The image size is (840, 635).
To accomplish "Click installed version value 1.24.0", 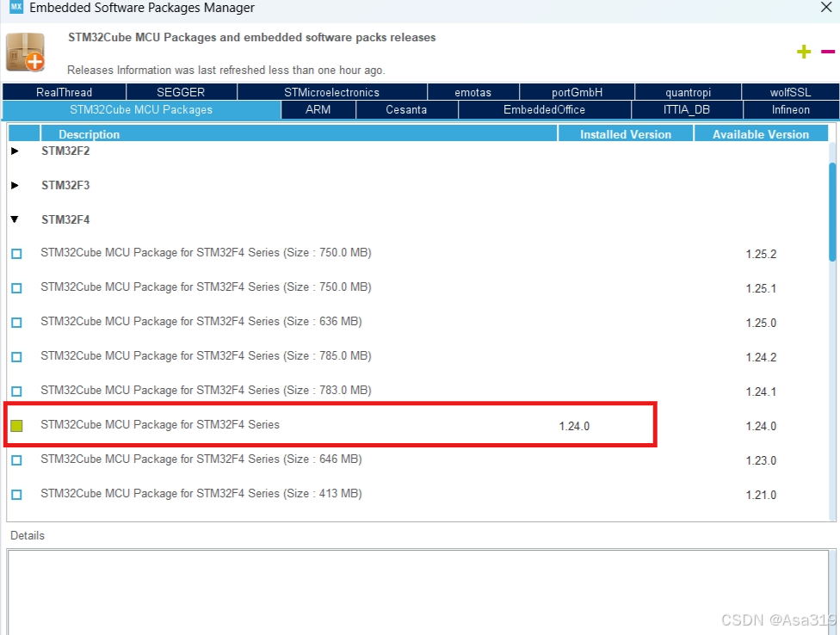I will (574, 426).
